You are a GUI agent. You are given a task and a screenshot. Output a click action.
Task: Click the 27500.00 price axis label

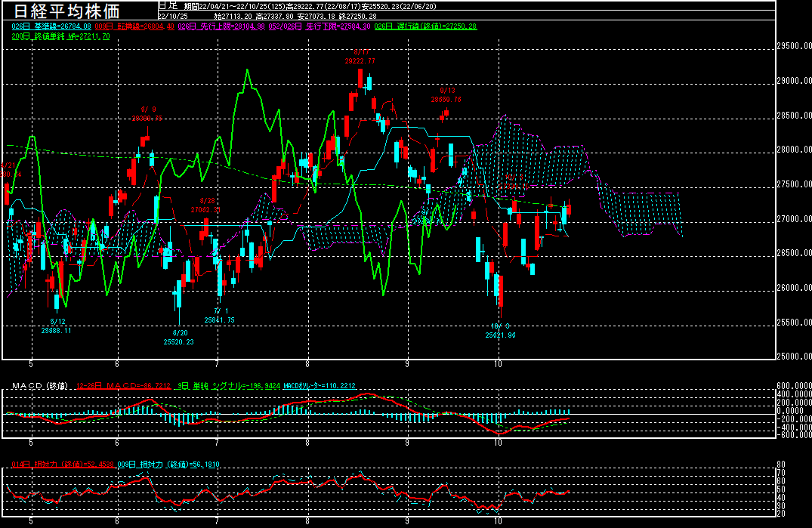click(x=794, y=184)
